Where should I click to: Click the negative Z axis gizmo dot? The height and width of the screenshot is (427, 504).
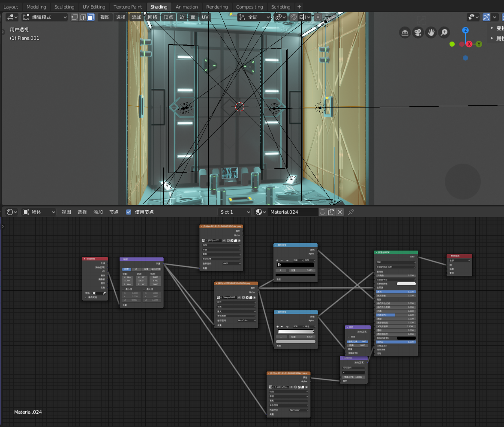(x=465, y=58)
